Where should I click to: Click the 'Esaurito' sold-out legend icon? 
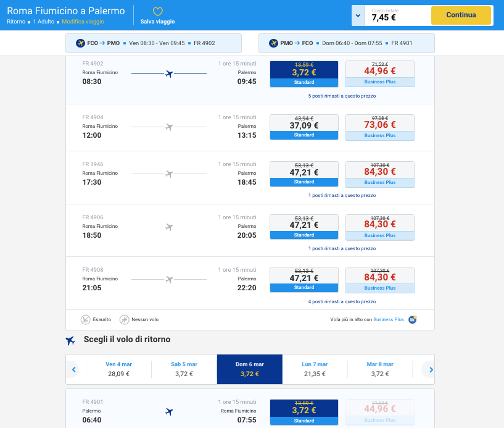point(85,319)
